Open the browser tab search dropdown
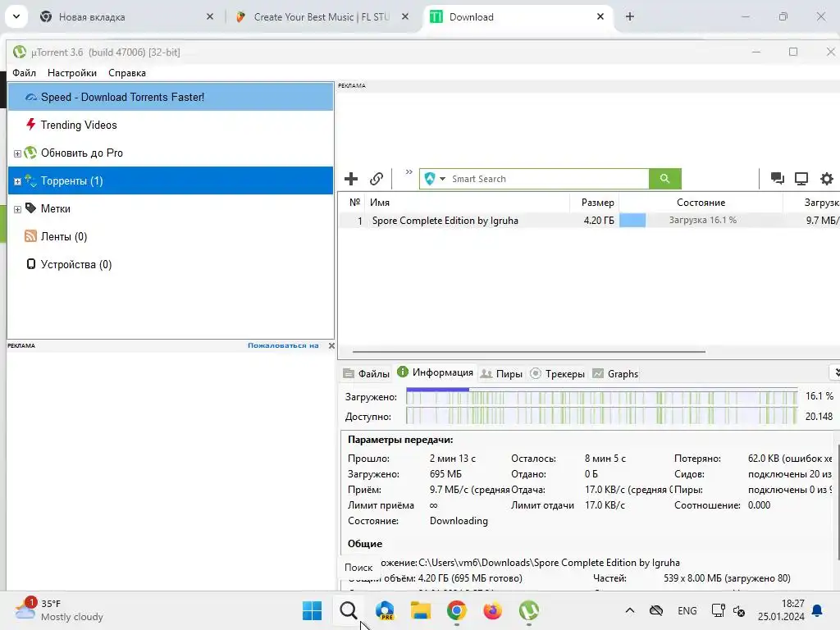The height and width of the screenshot is (630, 840). 16,16
